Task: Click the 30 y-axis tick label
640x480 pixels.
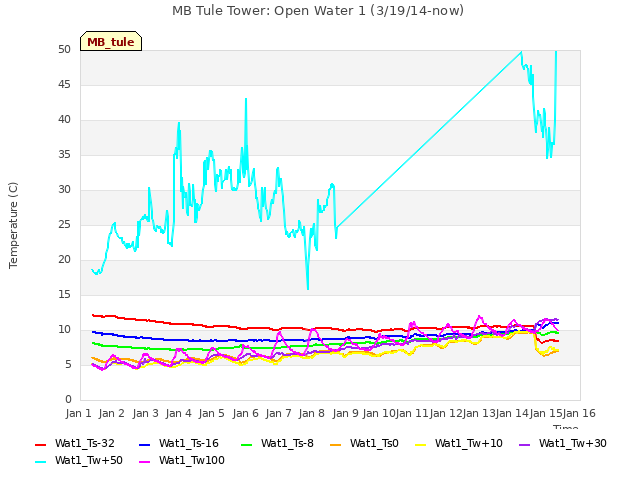Action: pyautogui.click(x=64, y=189)
